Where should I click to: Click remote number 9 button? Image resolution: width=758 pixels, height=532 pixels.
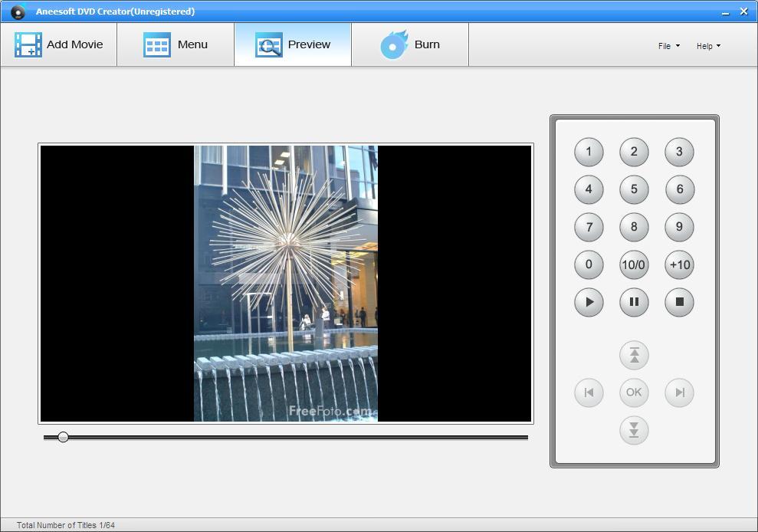(679, 227)
